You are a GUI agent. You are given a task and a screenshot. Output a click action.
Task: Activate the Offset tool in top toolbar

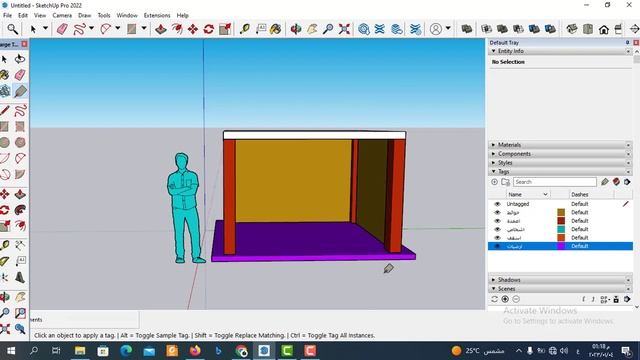click(177, 29)
